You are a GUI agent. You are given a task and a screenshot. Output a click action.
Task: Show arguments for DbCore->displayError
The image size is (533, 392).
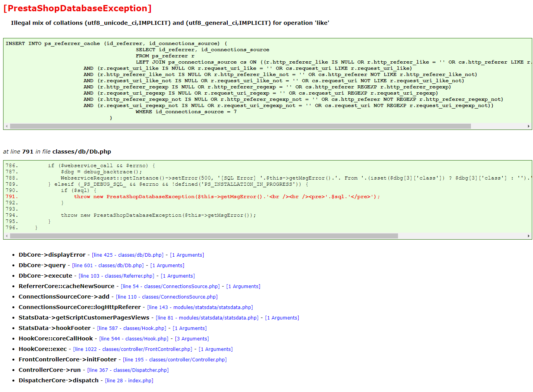point(187,255)
